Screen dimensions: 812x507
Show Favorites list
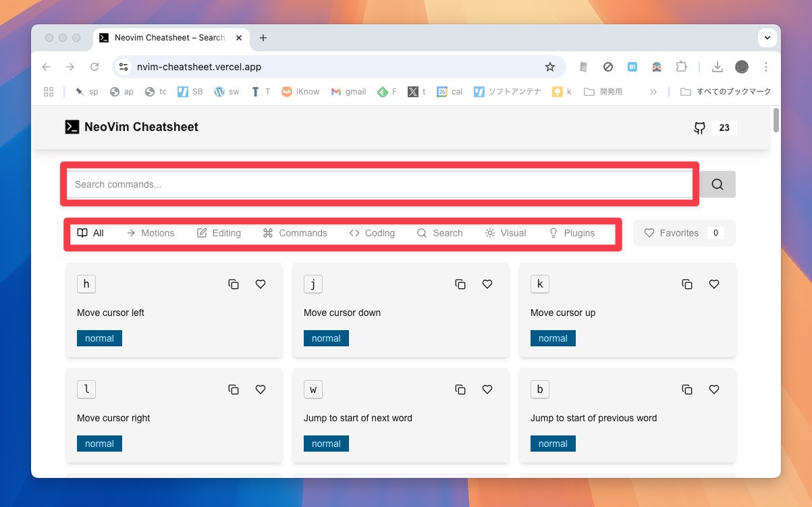pyautogui.click(x=684, y=233)
